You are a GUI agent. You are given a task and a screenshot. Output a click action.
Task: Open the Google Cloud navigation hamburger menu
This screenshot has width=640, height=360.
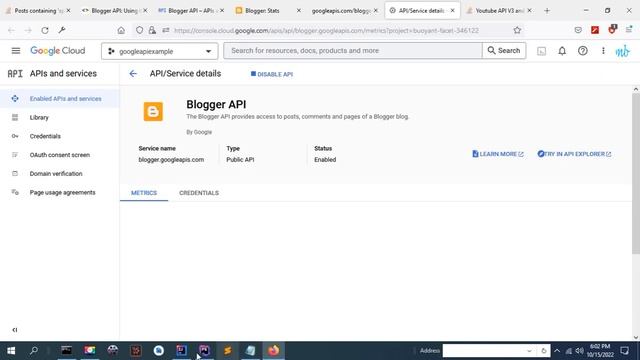[x=16, y=51]
